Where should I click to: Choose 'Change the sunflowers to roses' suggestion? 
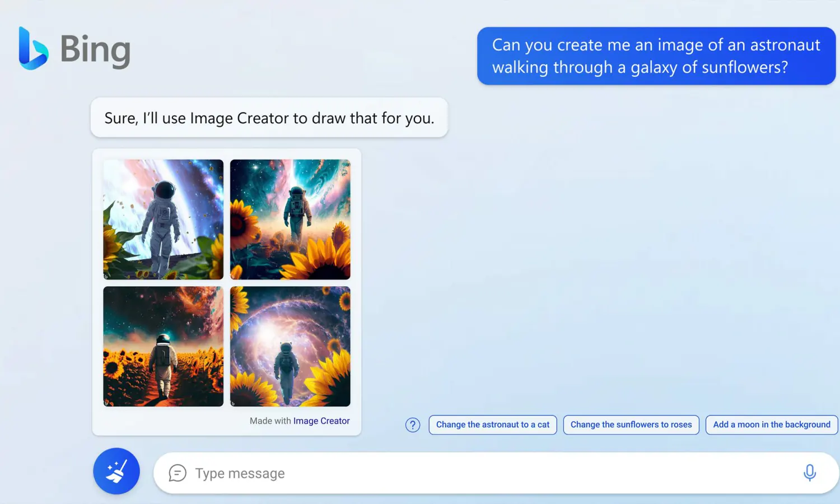[x=631, y=424]
